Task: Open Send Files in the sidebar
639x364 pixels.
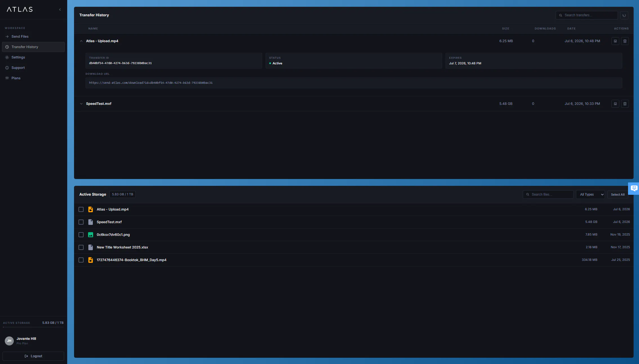Action: click(x=33, y=37)
